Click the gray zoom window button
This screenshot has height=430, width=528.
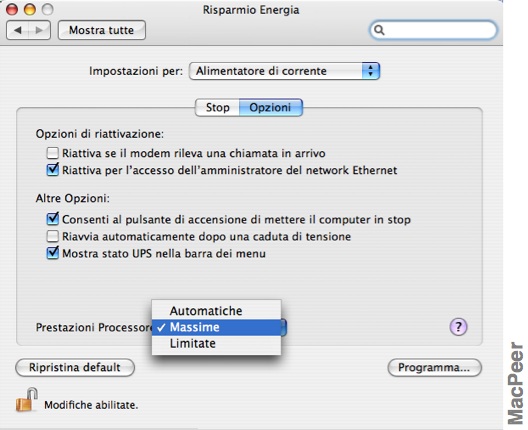(47, 9)
